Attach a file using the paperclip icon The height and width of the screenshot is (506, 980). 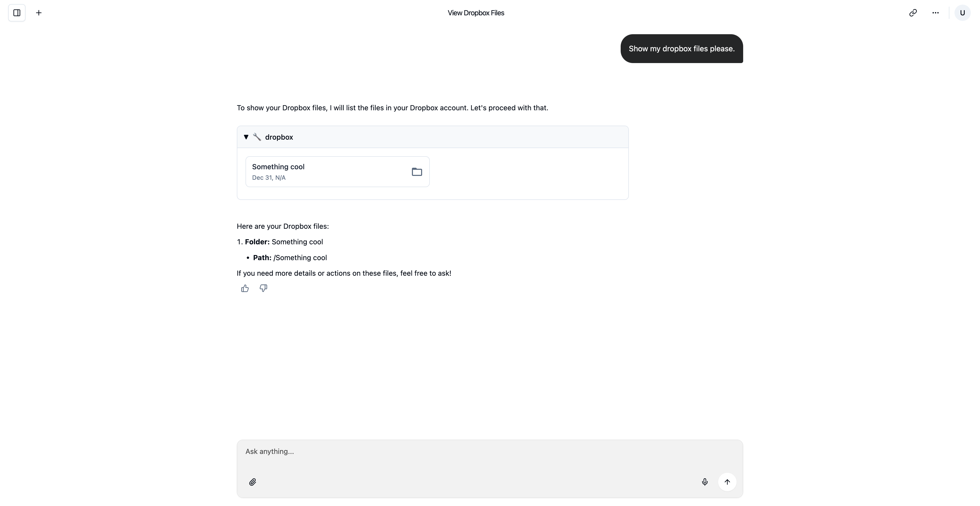point(253,482)
